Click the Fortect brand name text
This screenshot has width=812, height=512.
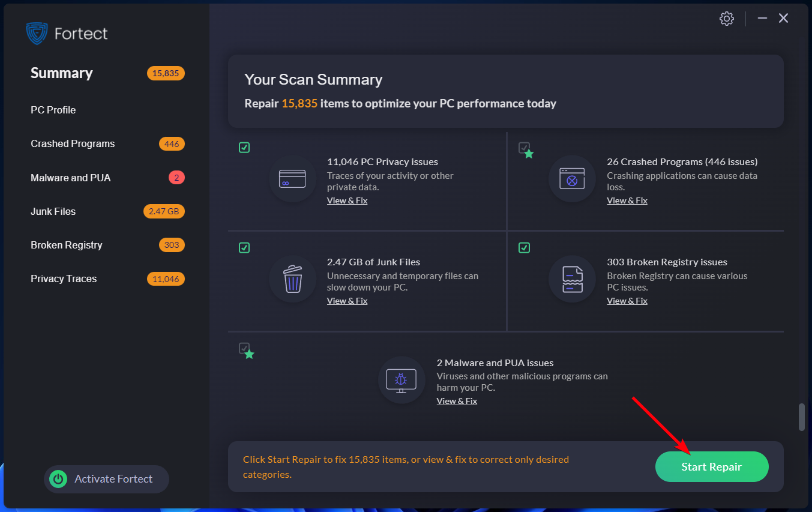[81, 34]
